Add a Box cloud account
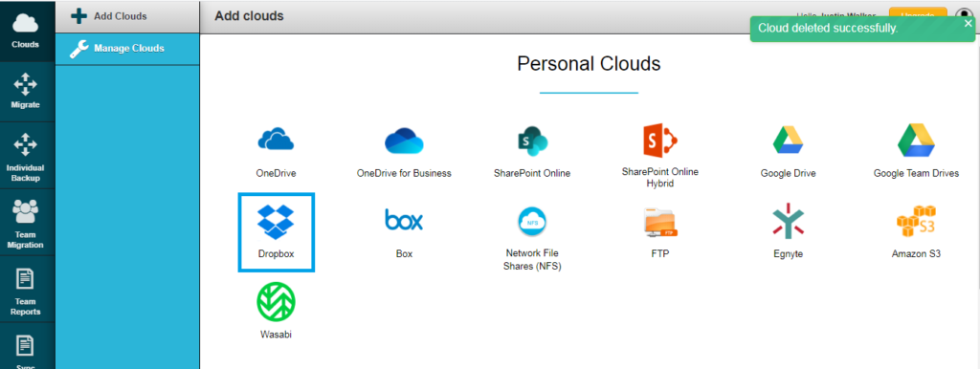This screenshot has height=369, width=980. coord(404,220)
